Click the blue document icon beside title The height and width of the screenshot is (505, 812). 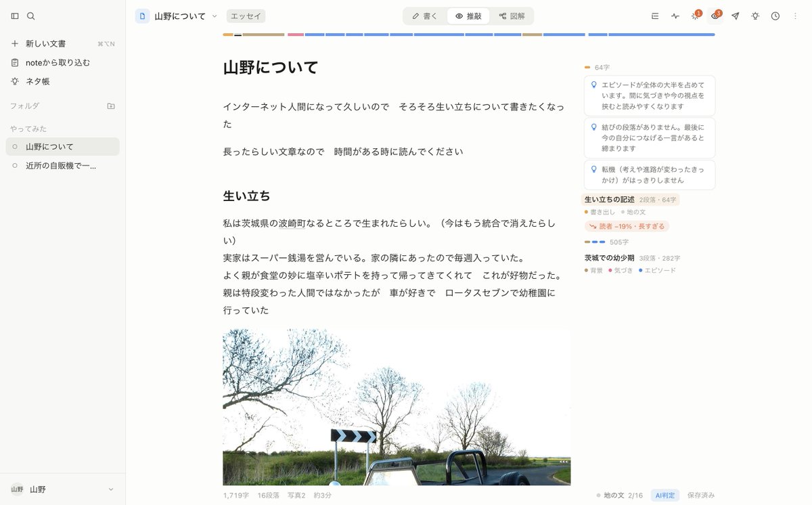(142, 16)
